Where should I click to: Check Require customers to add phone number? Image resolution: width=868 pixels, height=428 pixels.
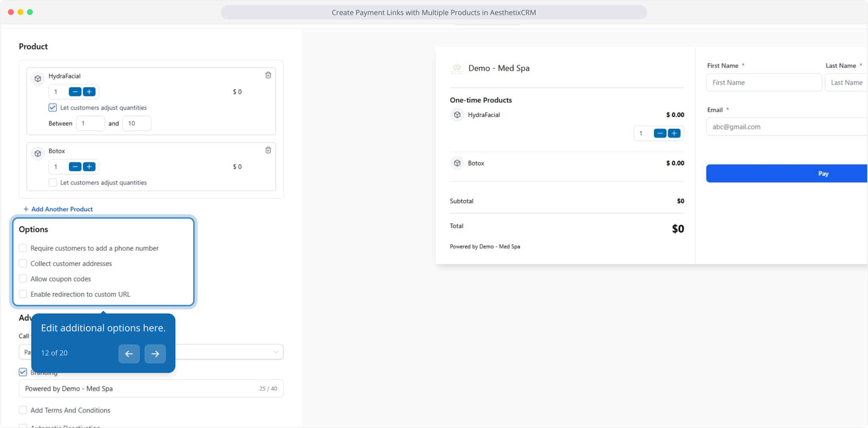coord(23,248)
